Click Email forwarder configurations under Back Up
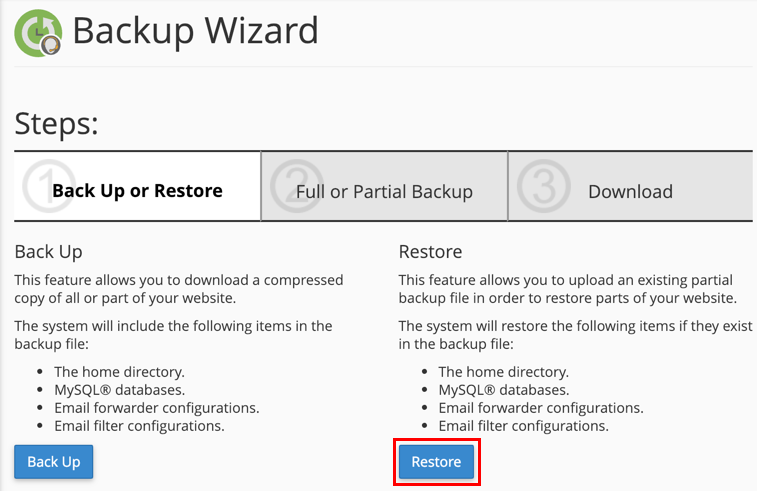 coord(157,408)
